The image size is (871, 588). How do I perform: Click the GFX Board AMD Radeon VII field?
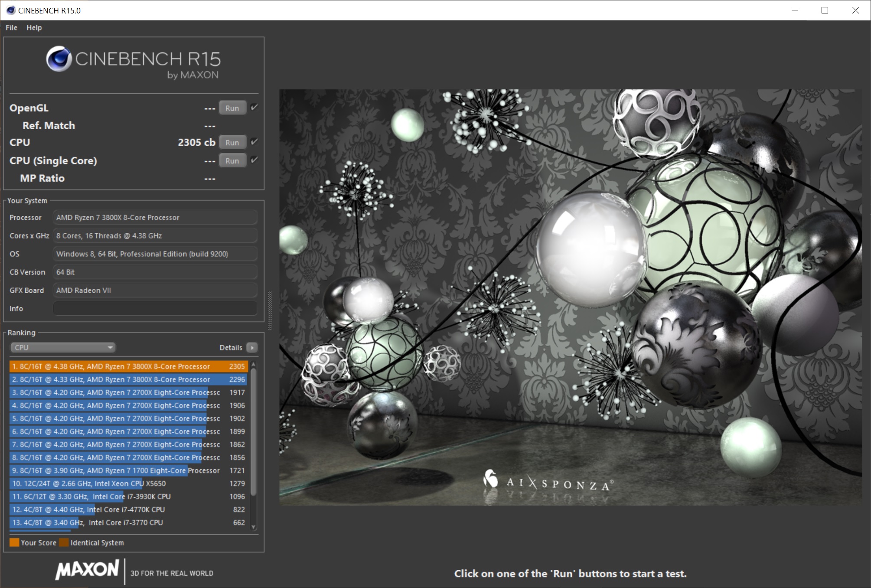(155, 290)
